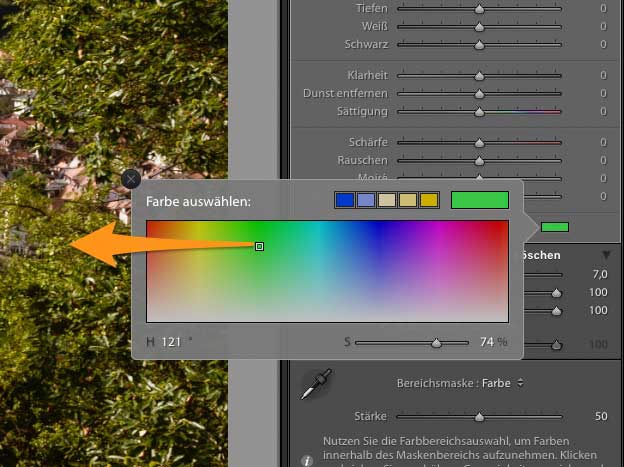Click the Weiß value 0
The image size is (624, 467).
tap(603, 26)
